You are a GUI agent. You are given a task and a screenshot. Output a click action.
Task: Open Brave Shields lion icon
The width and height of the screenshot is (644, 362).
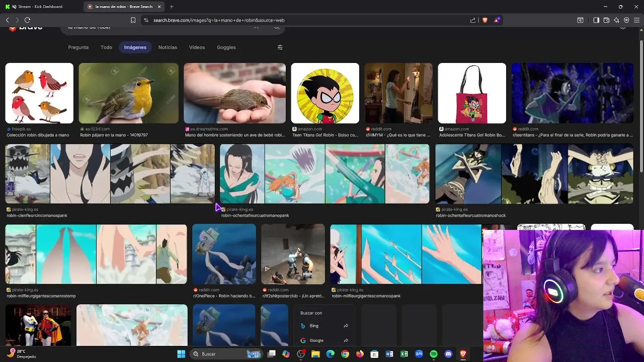click(x=485, y=20)
